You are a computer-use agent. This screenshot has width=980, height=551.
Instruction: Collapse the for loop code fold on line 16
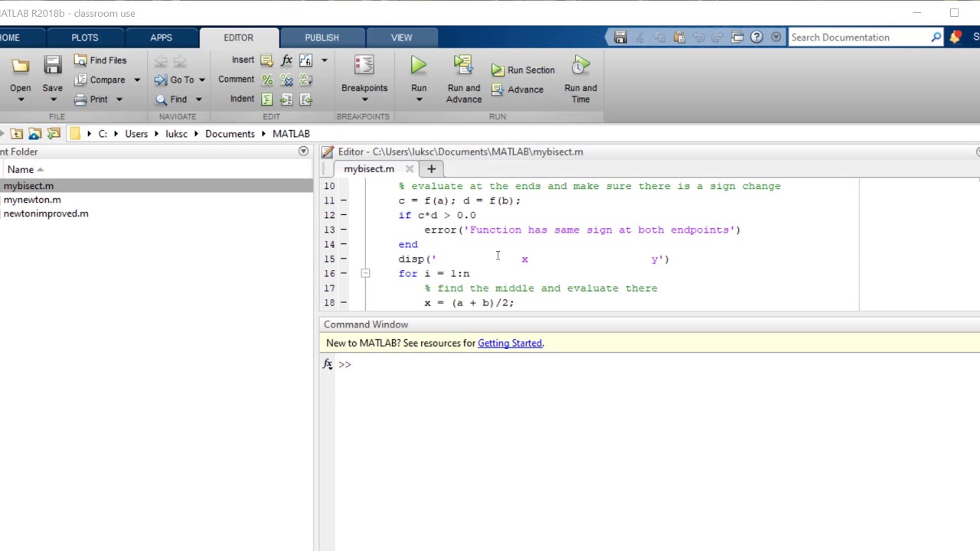pyautogui.click(x=366, y=273)
